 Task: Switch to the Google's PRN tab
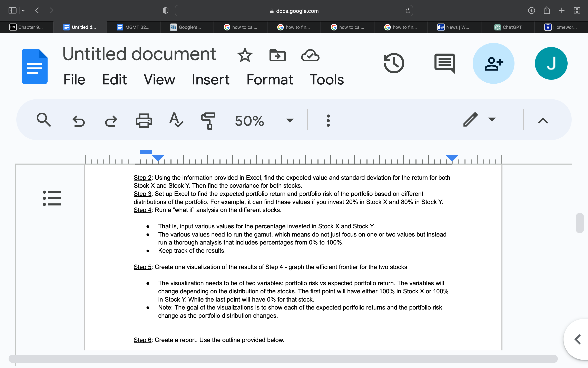pyautogui.click(x=187, y=27)
